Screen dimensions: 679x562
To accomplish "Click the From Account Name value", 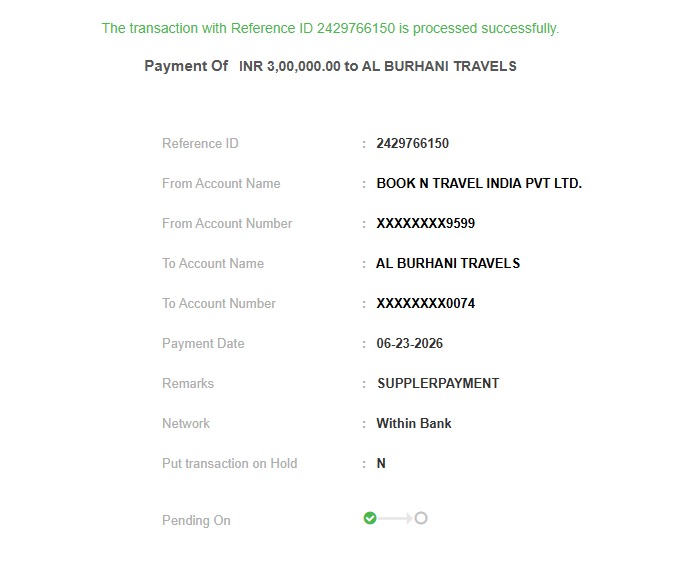I will click(479, 183).
